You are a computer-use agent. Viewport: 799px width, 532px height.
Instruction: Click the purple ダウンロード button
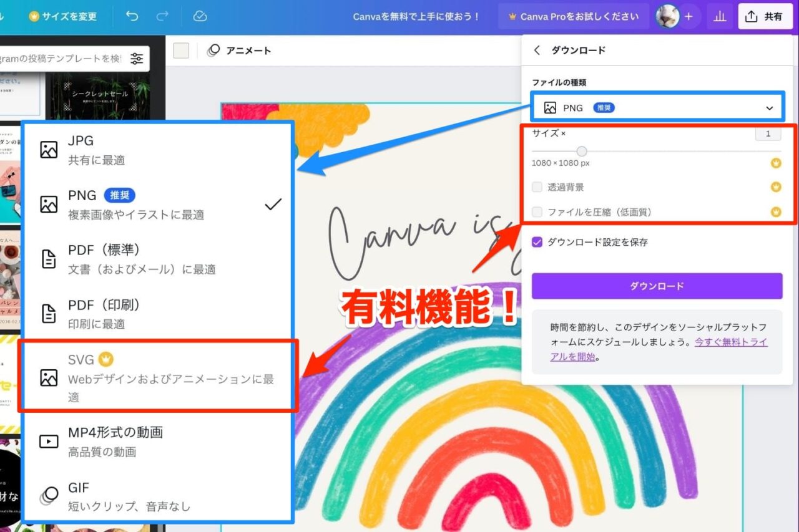tap(657, 286)
